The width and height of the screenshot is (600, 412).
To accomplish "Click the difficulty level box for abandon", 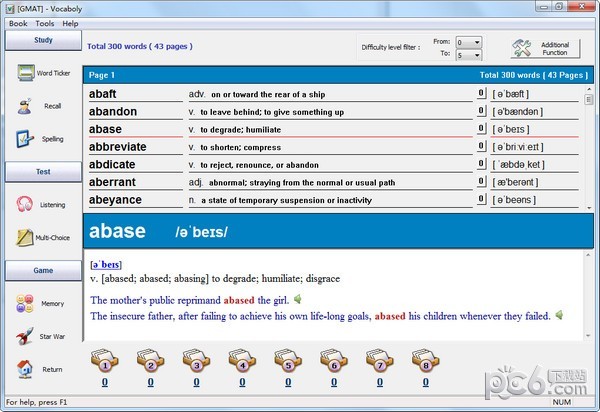I will pyautogui.click(x=482, y=111).
